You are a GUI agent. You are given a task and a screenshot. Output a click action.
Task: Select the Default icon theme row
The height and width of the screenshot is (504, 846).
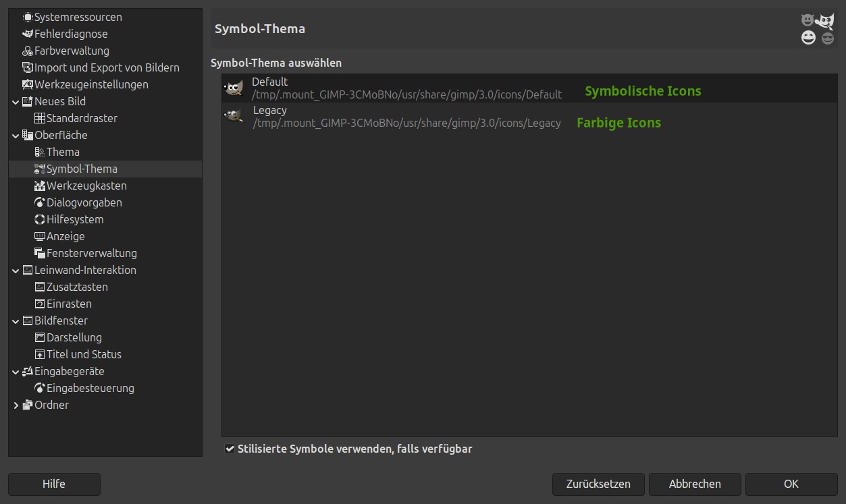click(529, 88)
